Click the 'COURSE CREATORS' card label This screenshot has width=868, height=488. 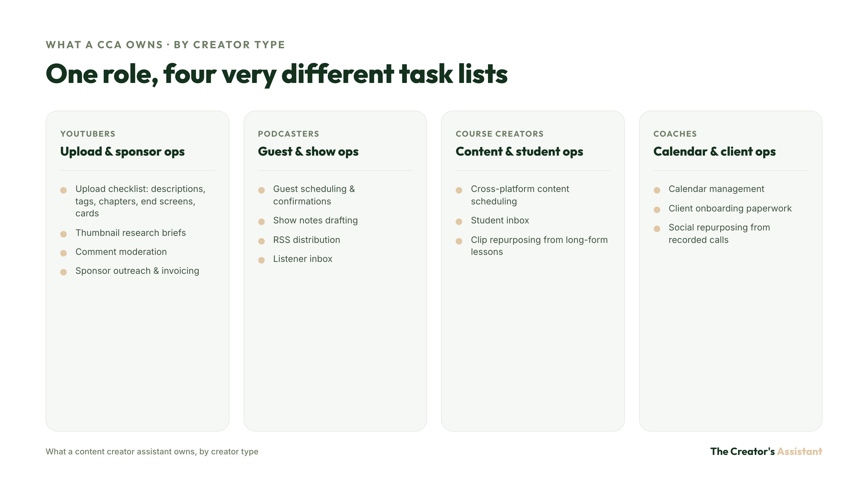point(500,134)
